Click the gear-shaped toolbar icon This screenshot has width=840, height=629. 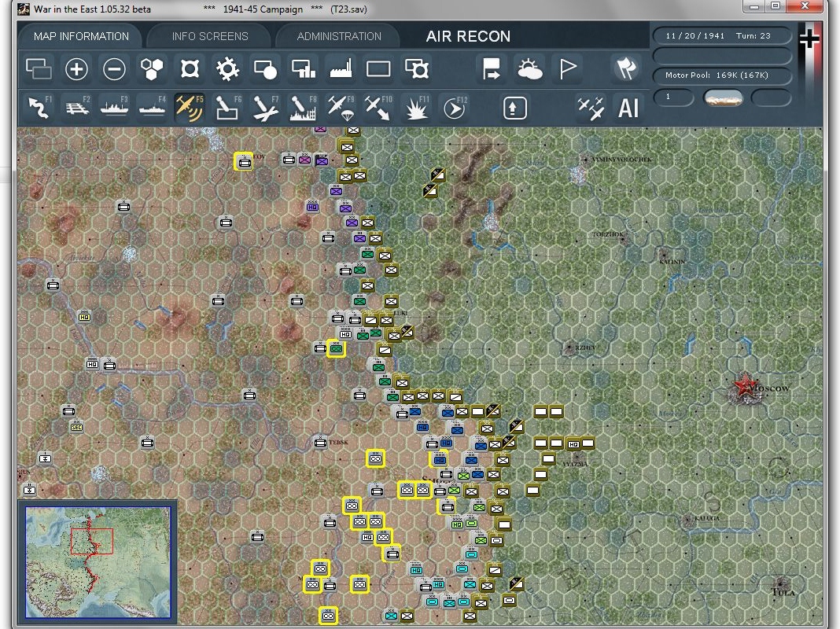[227, 69]
